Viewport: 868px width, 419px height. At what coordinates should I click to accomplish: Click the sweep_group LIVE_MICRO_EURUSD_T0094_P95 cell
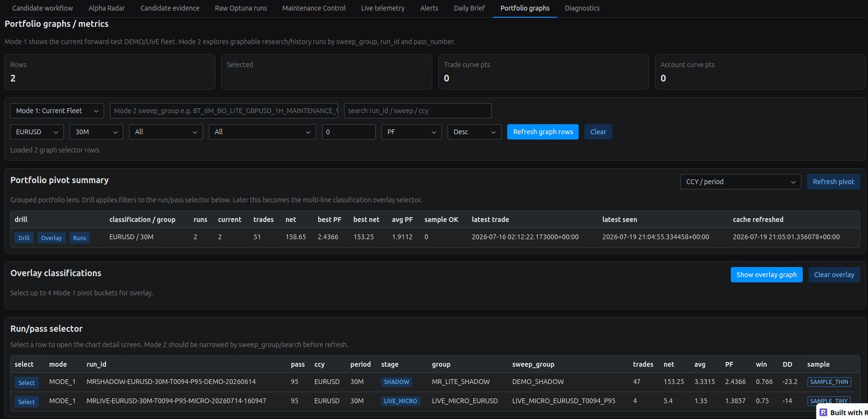click(564, 401)
